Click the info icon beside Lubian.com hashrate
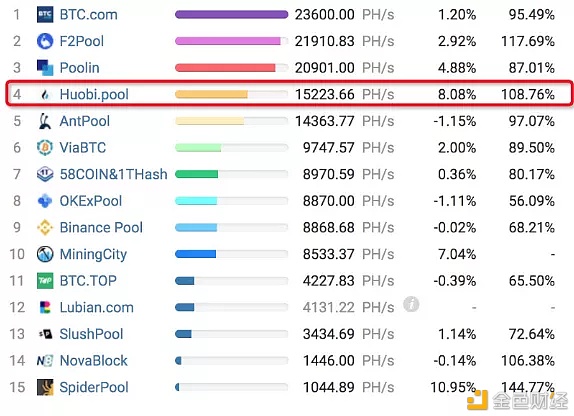Image resolution: width=574 pixels, height=416 pixels. coord(411,304)
